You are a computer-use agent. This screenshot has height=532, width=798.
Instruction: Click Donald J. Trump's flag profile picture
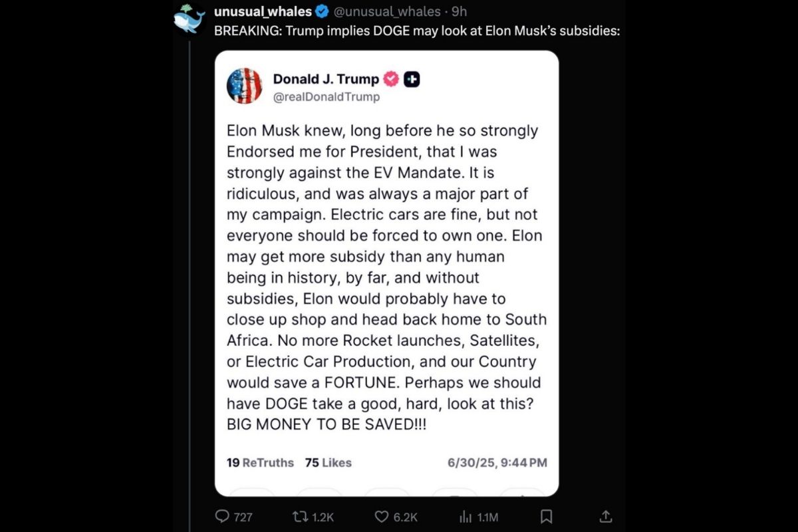[x=244, y=86]
